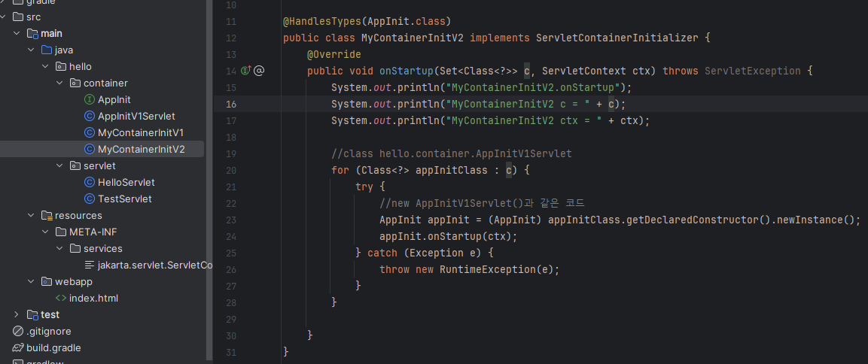
Task: Collapse the services folder chevron
Action: 59,248
